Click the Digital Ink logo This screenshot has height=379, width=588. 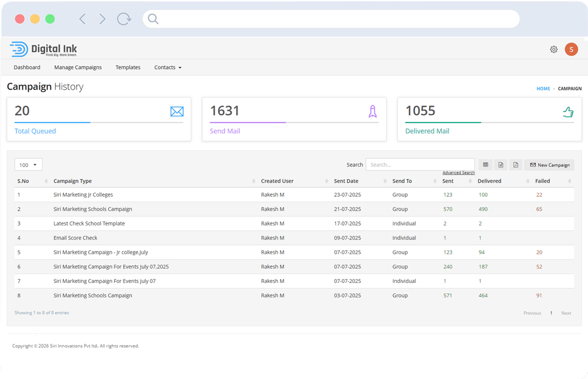pyautogui.click(x=44, y=50)
